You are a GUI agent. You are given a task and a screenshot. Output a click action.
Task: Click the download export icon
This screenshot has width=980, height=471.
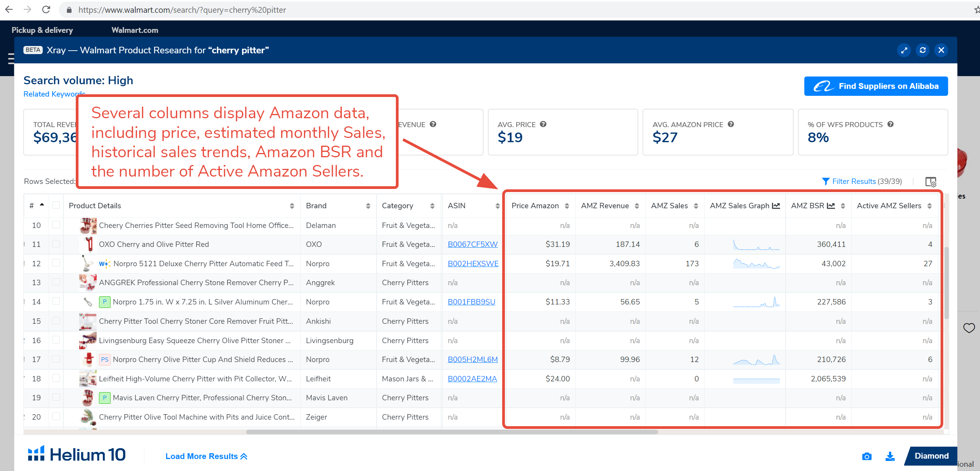pos(890,456)
